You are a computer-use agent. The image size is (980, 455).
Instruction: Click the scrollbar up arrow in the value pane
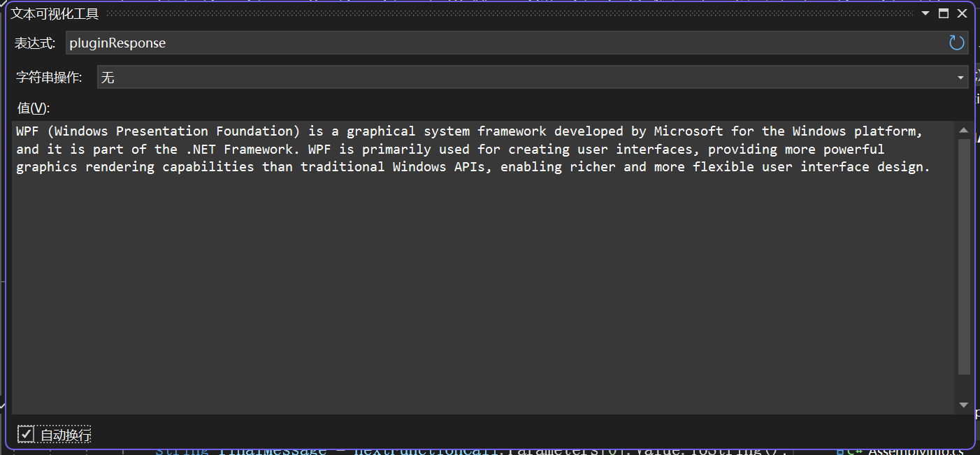[964, 131]
